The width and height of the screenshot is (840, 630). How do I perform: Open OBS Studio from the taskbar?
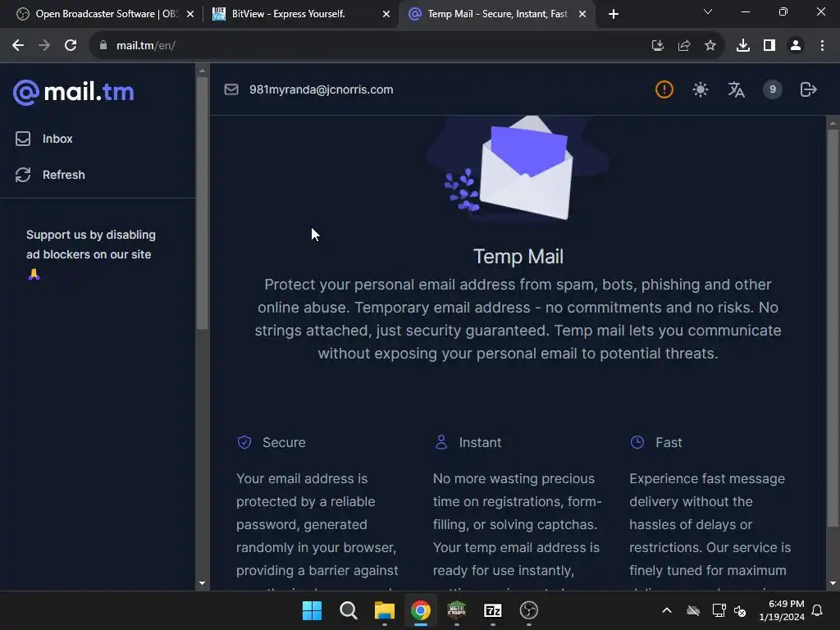[529, 610]
